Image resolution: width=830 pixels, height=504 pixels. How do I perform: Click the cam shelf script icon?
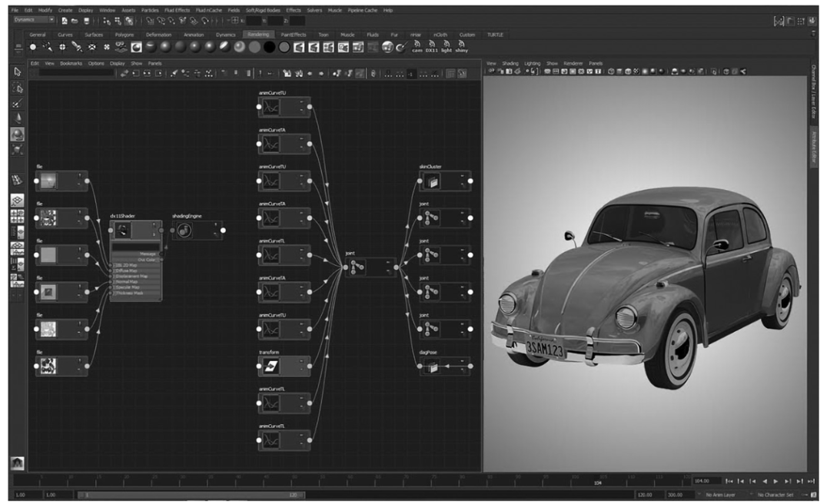point(417,47)
